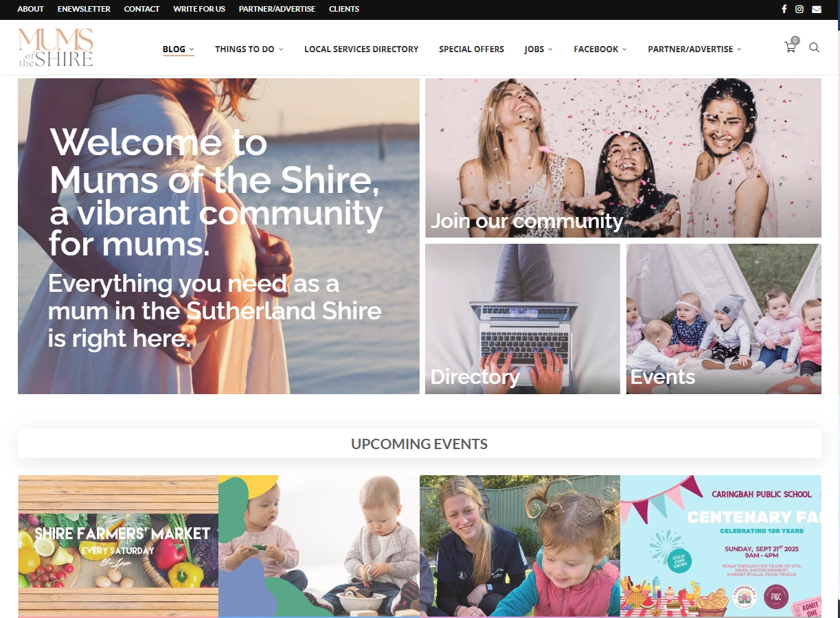Open Special Offers menu item

pyautogui.click(x=471, y=49)
